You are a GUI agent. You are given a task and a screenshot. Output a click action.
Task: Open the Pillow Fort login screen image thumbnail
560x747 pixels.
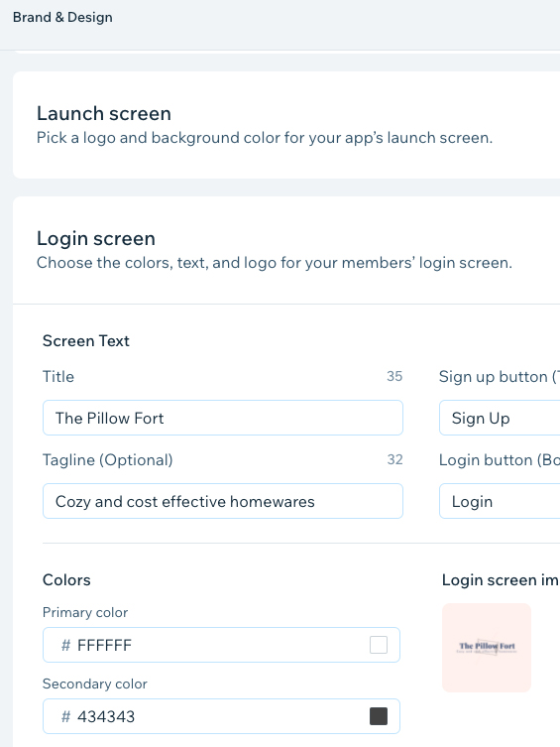coord(487,648)
